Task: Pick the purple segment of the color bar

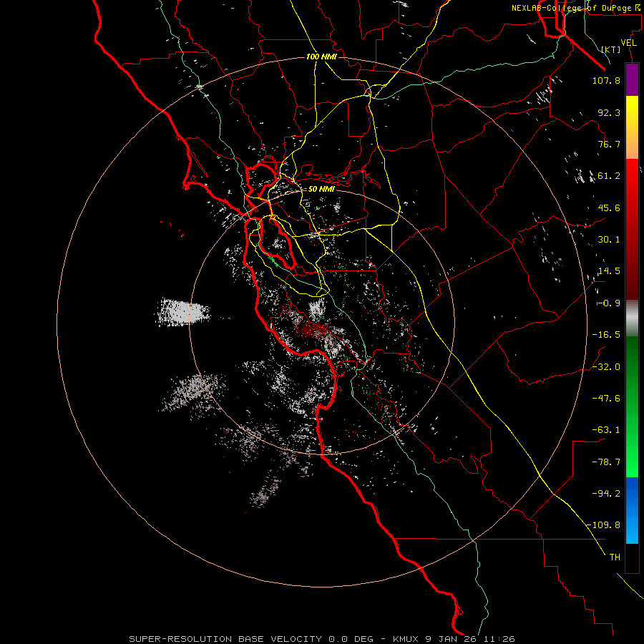Action: coord(632,79)
